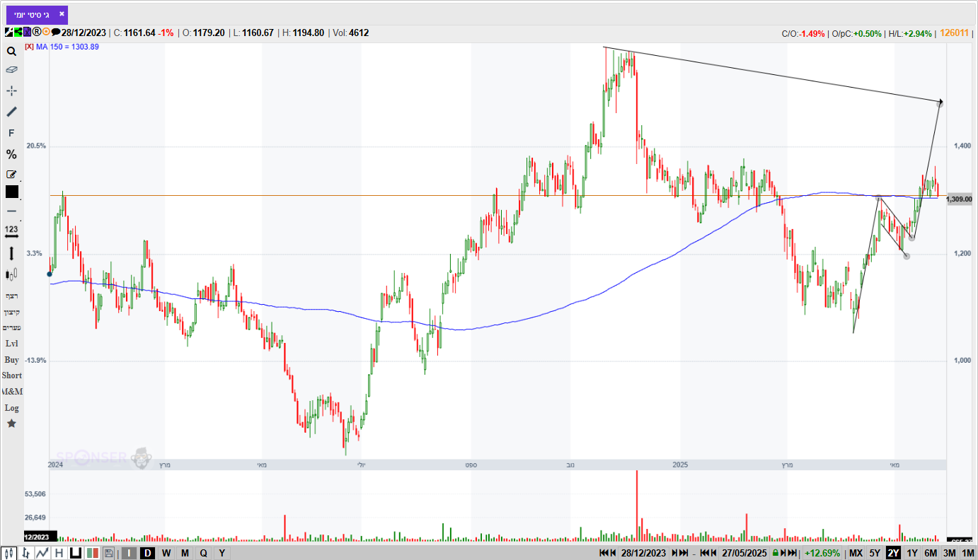The height and width of the screenshot is (560, 978).
Task: Activate the crosshair cursor tool
Action: (11, 91)
